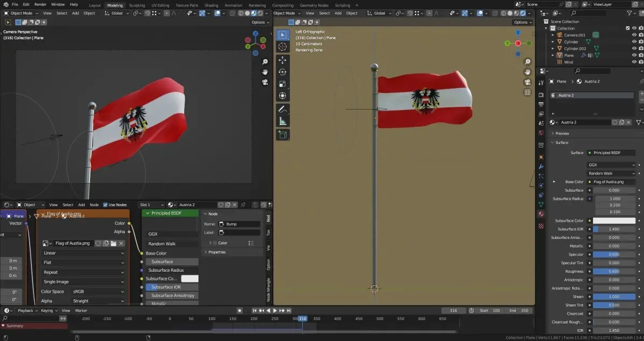Pin the node editor material
This screenshot has height=341, width=644.
click(243, 205)
